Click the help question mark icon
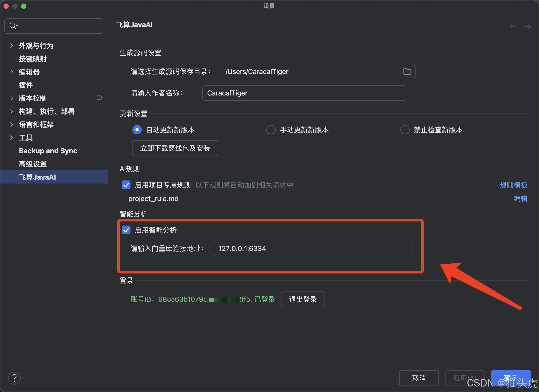The height and width of the screenshot is (392, 539). click(14, 378)
